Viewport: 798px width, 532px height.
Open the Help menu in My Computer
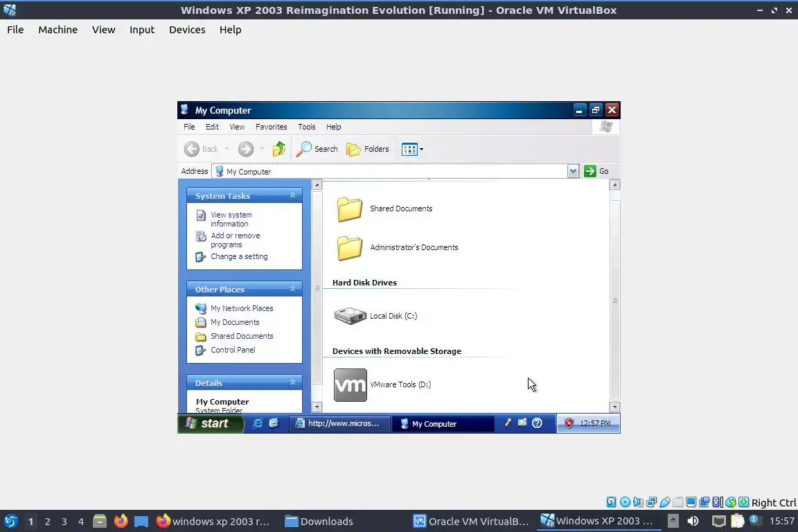point(334,127)
